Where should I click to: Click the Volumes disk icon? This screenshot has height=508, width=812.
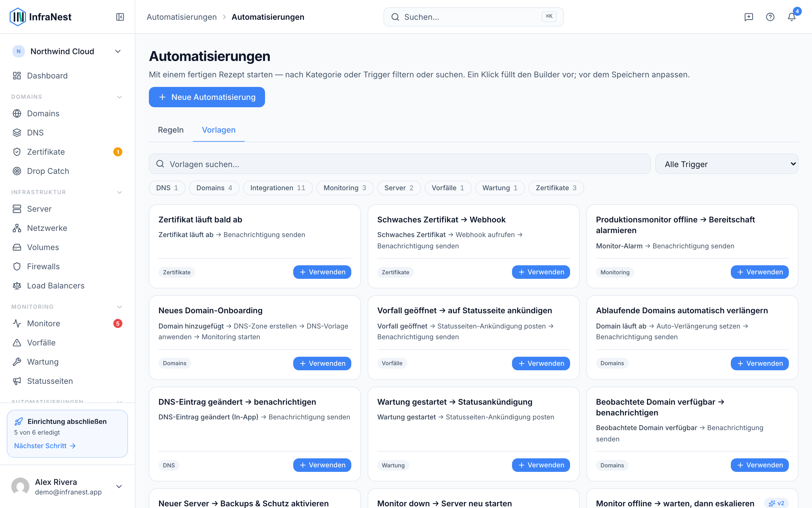click(17, 247)
